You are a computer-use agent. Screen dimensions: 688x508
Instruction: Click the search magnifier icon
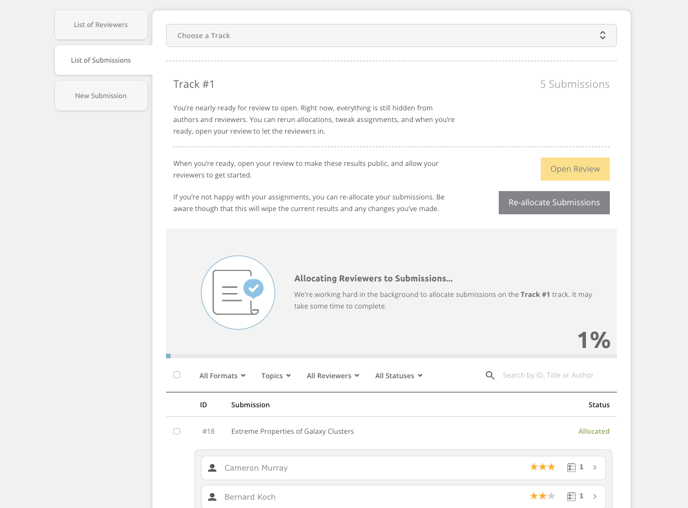[490, 376]
